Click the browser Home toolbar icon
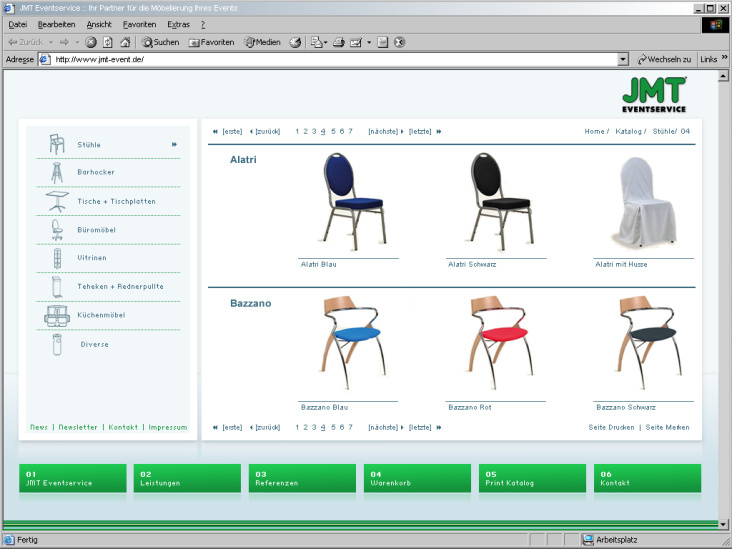The height and width of the screenshot is (549, 732). click(125, 42)
